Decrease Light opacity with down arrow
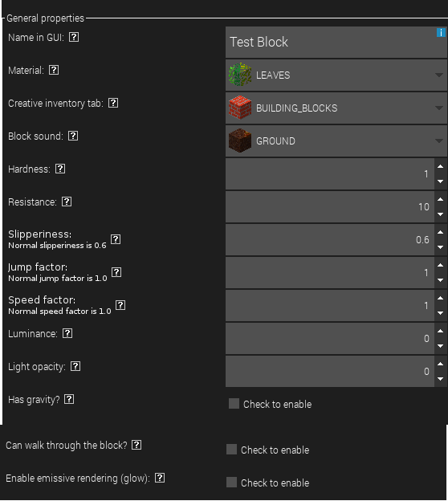 [440, 379]
